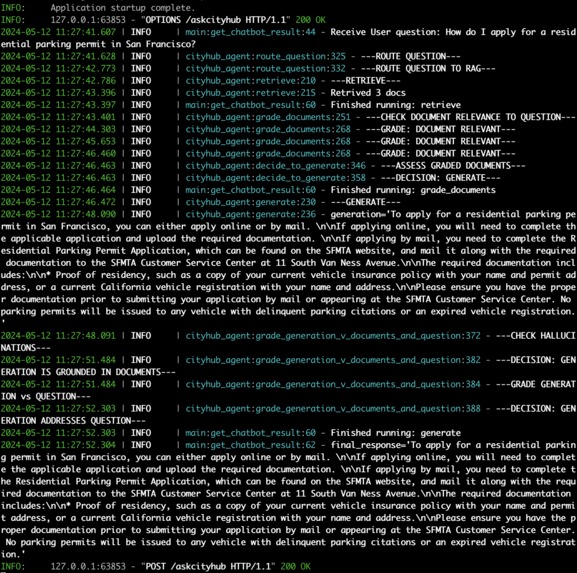Image resolution: width=577 pixels, height=573 pixels.
Task: Click the '---DECISION: GENERATE---' message
Action: [440, 177]
